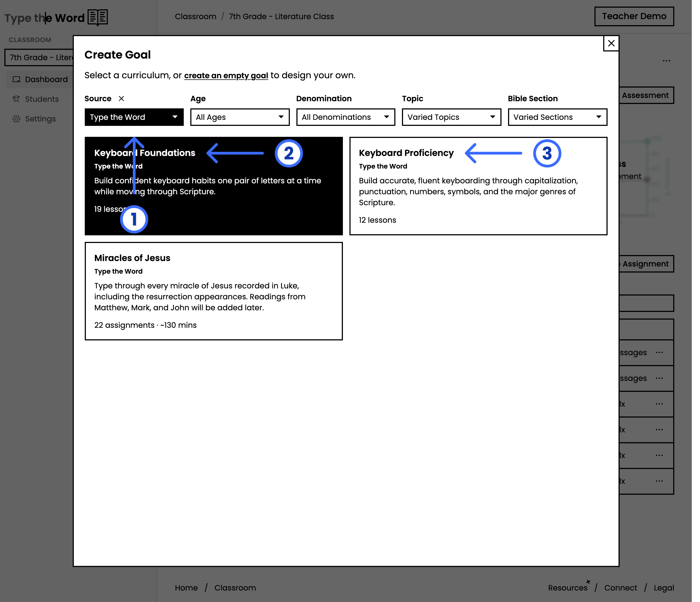Select the Keyboard Proficiency curriculum card

pos(478,186)
